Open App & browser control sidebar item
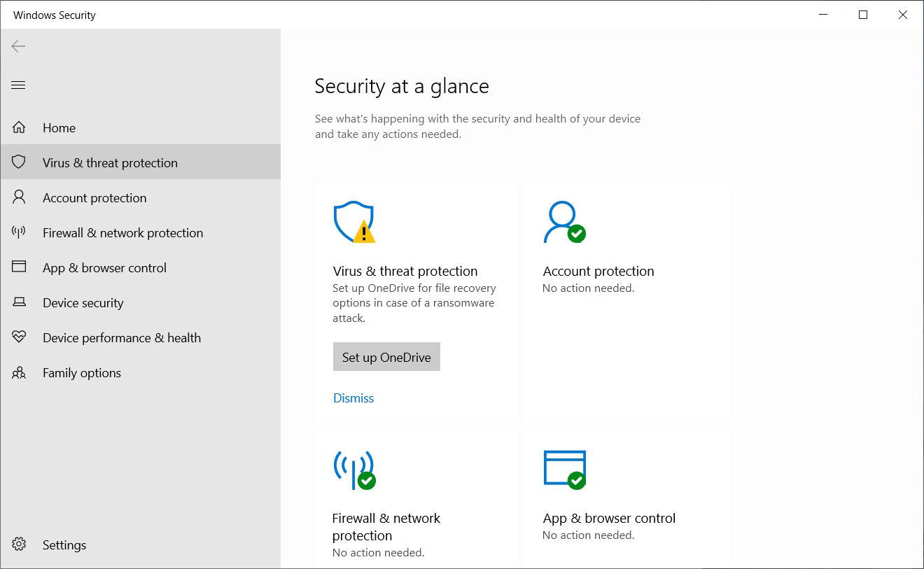The image size is (924, 569). tap(140, 267)
